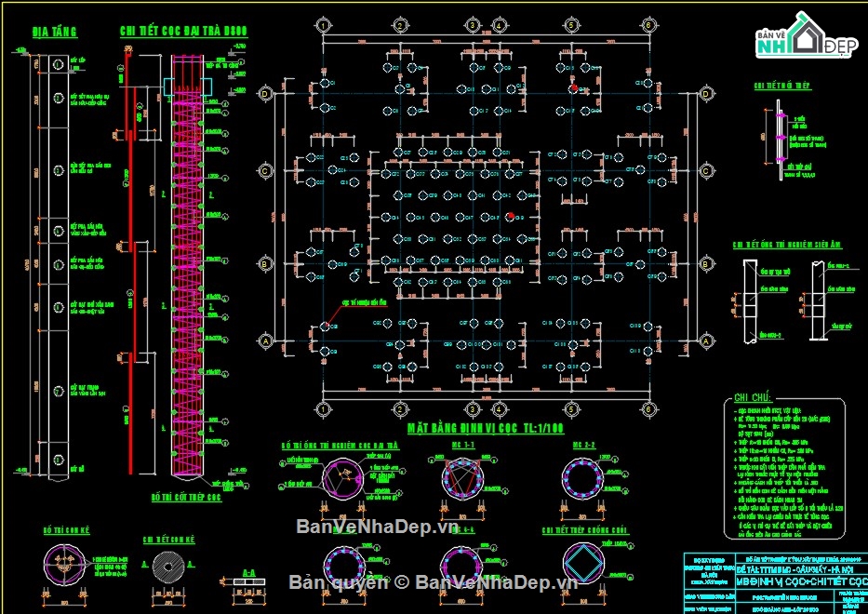Screen dimensions: 868x614
Task: Pick the MC 1-1 pile cross-section drawing
Action: [x=462, y=478]
